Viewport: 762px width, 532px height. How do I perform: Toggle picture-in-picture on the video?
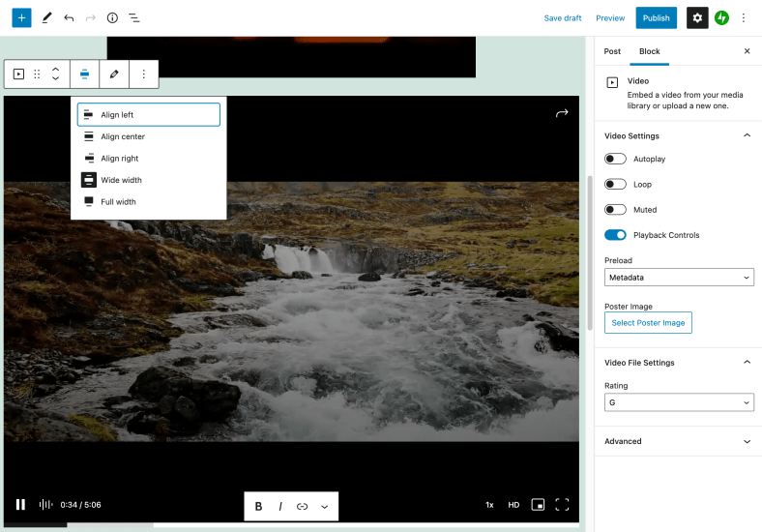[539, 505]
